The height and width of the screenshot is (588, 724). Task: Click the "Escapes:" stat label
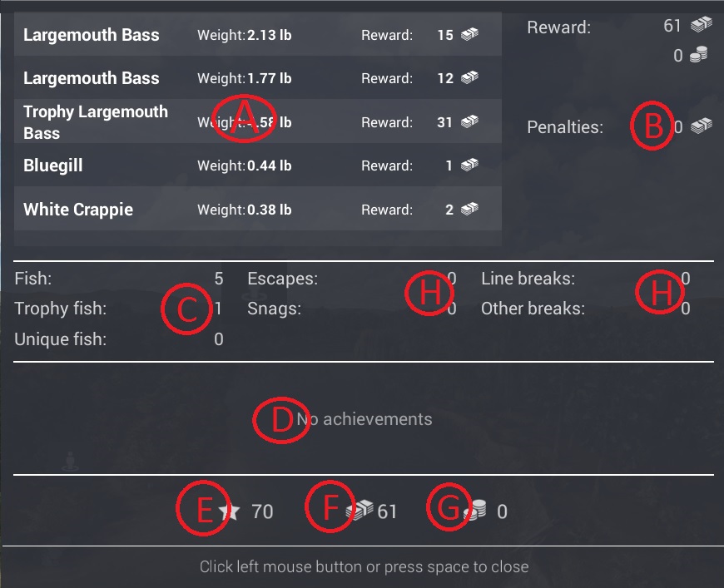[x=283, y=279]
